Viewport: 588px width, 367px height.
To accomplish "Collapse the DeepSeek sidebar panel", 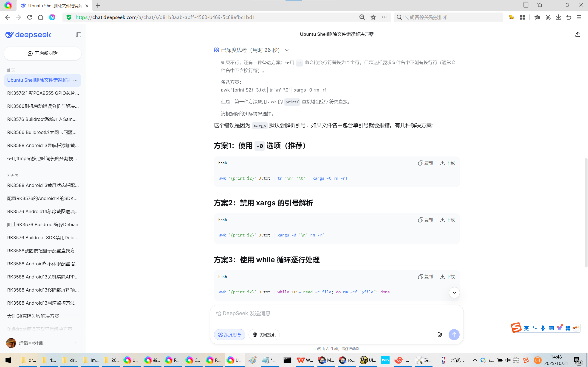I will pyautogui.click(x=79, y=35).
